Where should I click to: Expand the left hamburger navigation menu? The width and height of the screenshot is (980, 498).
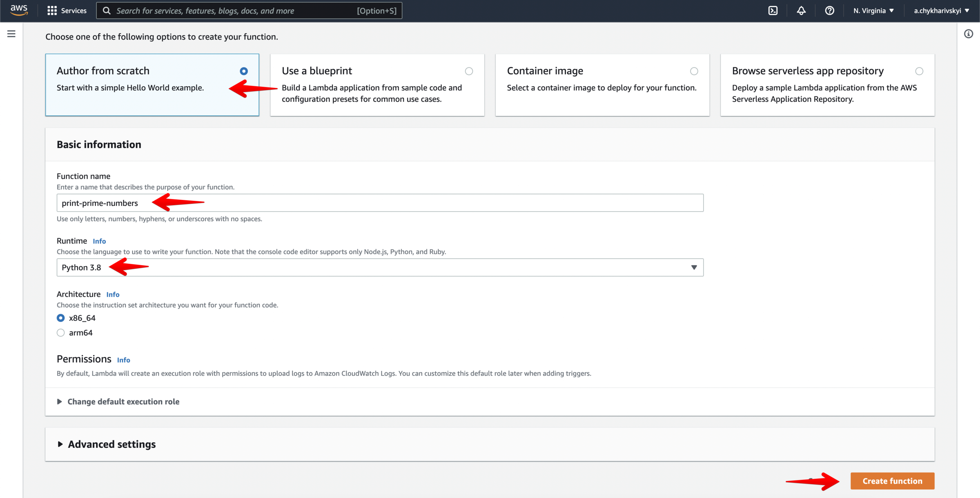tap(11, 34)
